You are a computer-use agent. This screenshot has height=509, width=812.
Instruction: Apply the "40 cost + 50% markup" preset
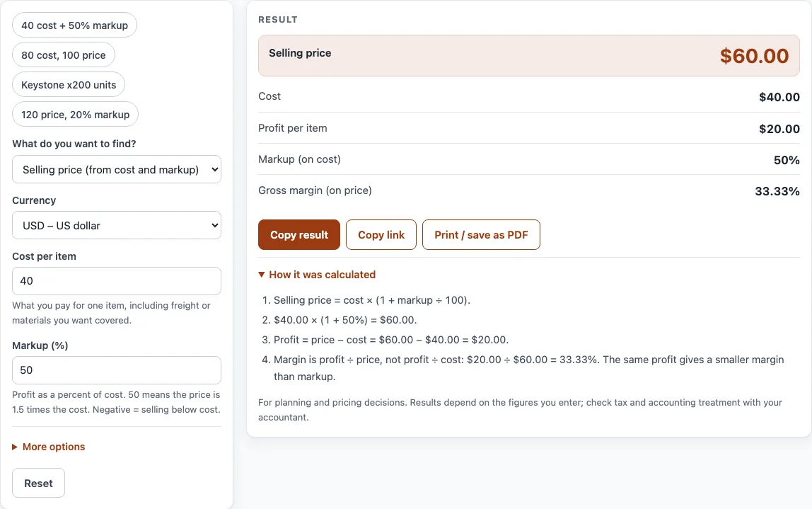pos(74,25)
